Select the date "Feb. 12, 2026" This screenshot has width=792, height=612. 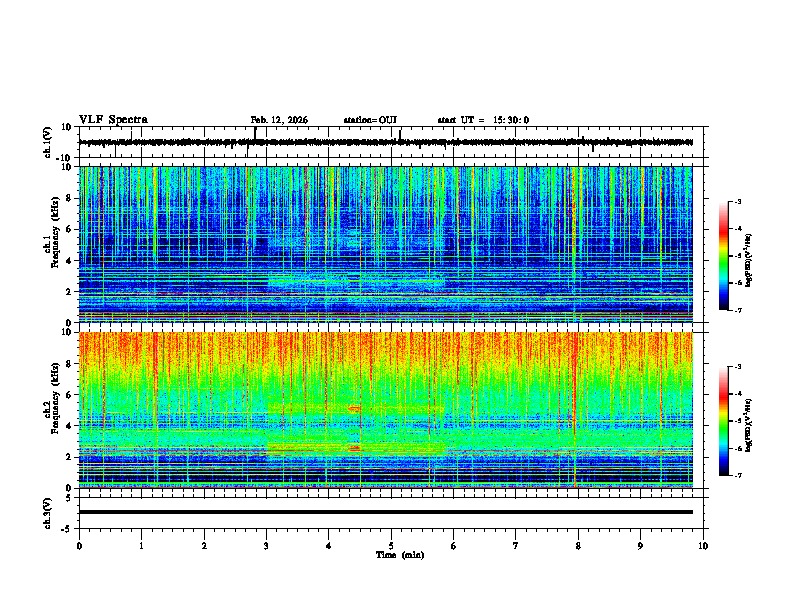[x=279, y=120]
